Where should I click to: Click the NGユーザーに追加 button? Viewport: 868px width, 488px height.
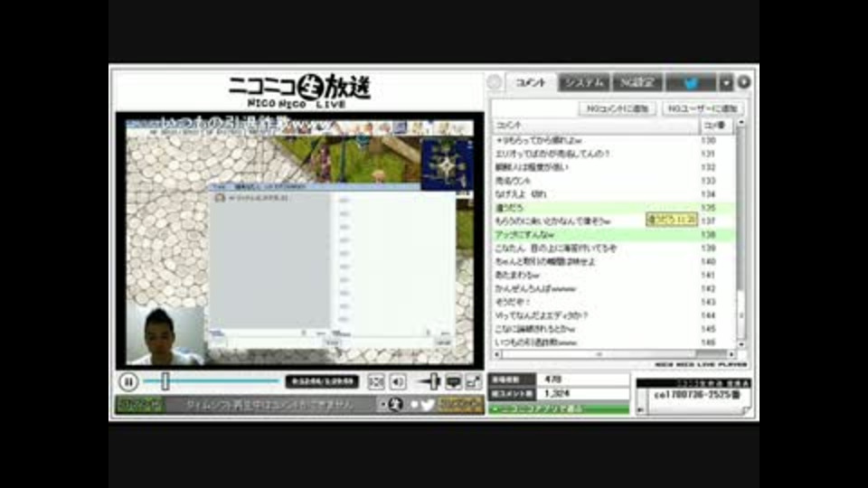pyautogui.click(x=702, y=108)
